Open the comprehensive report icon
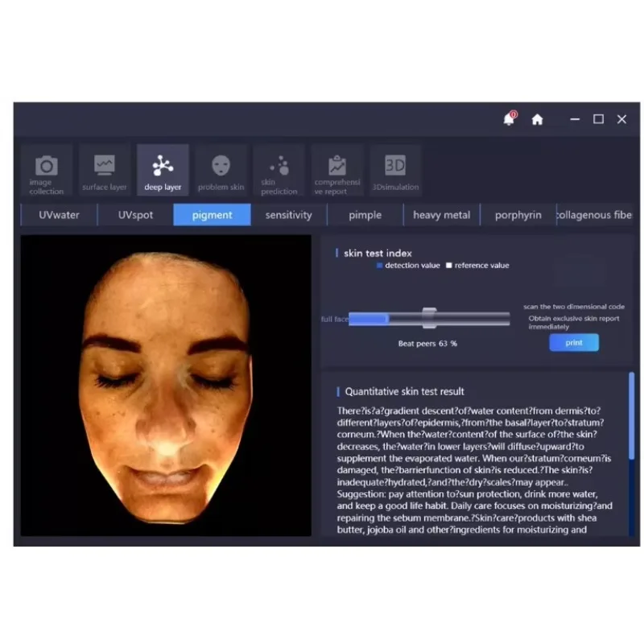 pyautogui.click(x=336, y=169)
